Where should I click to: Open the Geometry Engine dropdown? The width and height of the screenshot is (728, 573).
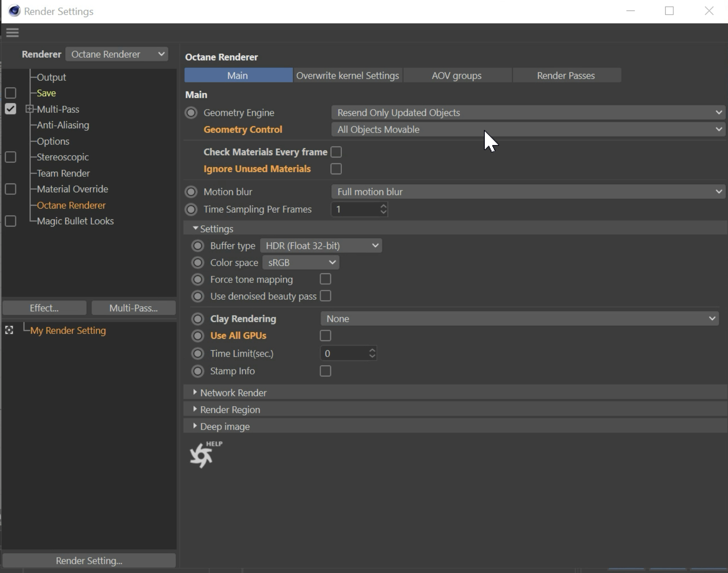click(528, 113)
